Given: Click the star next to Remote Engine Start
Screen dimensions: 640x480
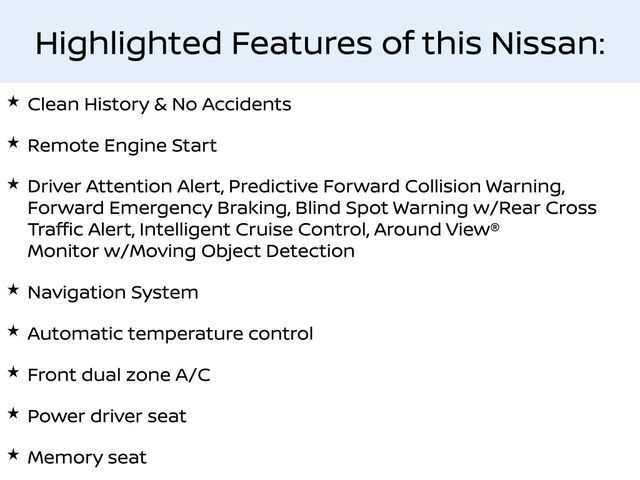Looking at the screenshot, I should coord(12,144).
